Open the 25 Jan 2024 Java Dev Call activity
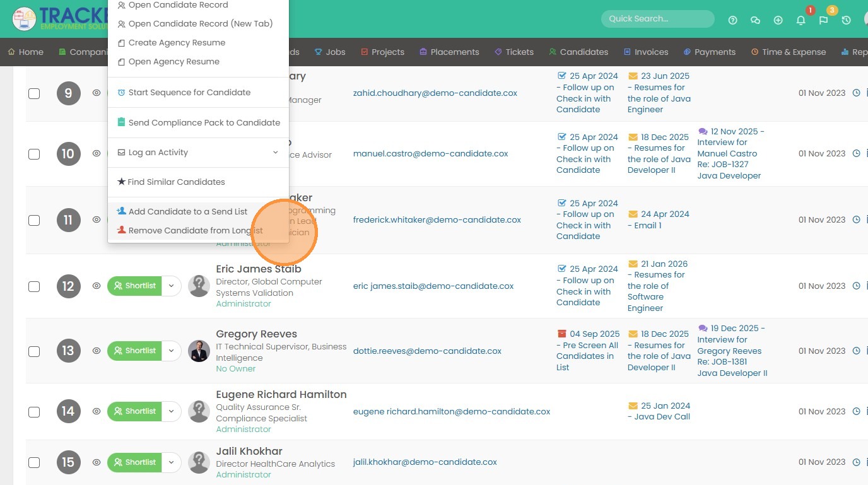 (x=659, y=411)
